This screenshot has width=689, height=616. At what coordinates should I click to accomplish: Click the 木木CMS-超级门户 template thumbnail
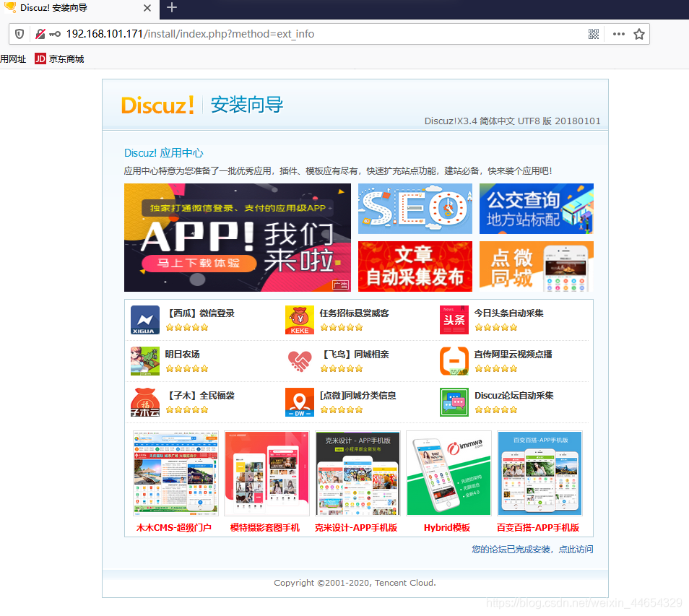point(175,473)
